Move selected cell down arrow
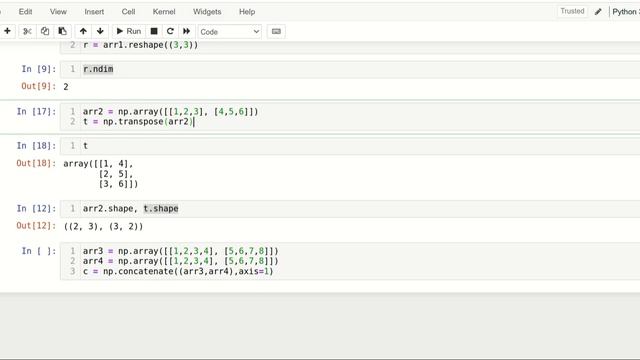Viewport: 640px width, 360px height. (x=100, y=31)
